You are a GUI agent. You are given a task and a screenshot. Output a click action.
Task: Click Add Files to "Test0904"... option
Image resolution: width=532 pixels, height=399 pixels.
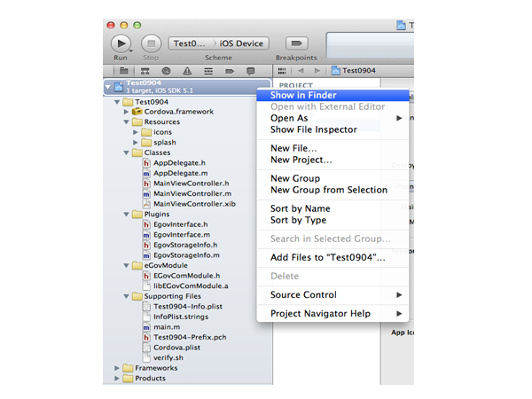(x=327, y=257)
